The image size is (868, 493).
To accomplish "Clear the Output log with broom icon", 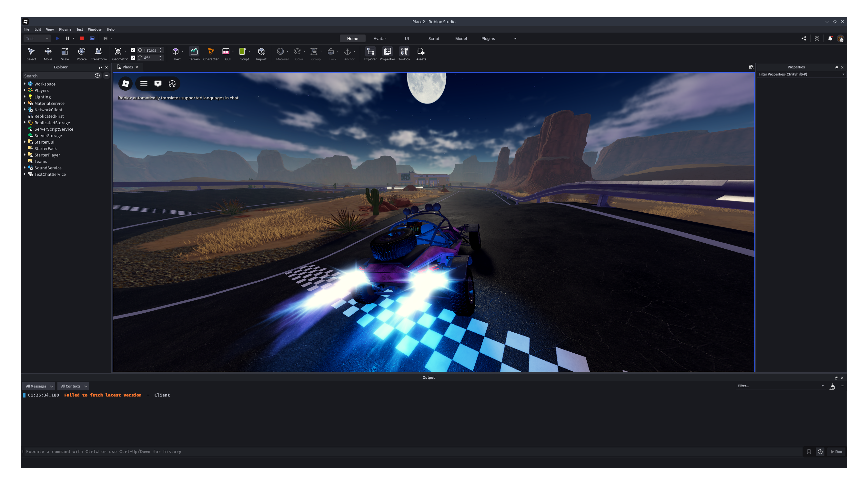I will point(832,386).
